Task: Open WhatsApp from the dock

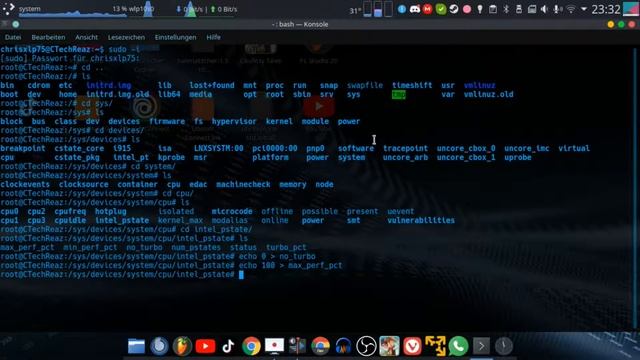Action: coord(458,346)
